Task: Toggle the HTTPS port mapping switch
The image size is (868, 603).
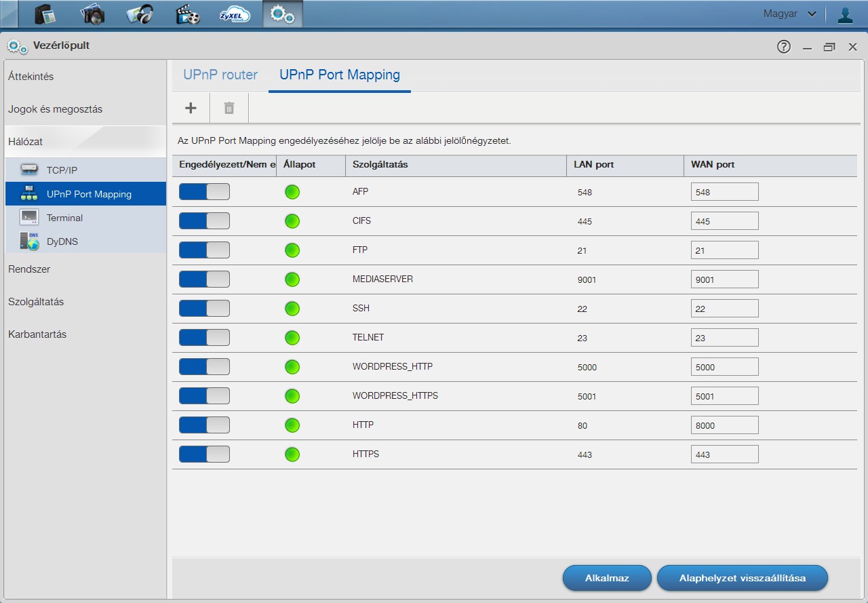Action: (x=204, y=454)
